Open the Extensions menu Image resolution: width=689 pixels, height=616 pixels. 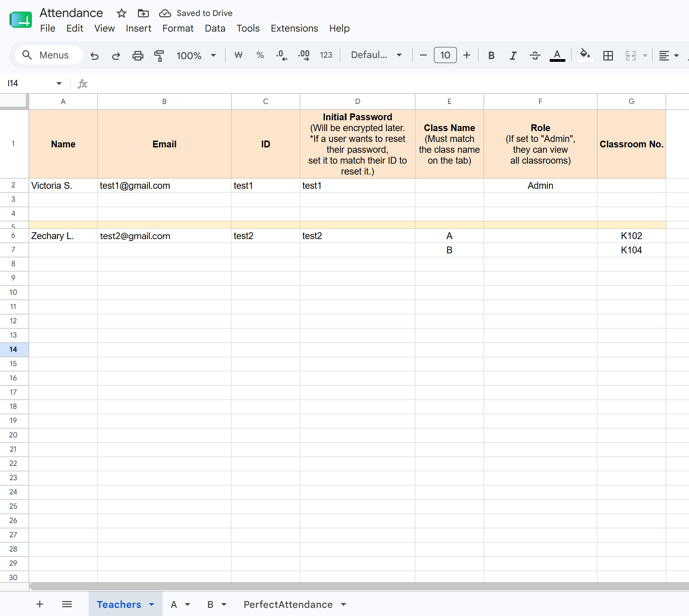[294, 28]
